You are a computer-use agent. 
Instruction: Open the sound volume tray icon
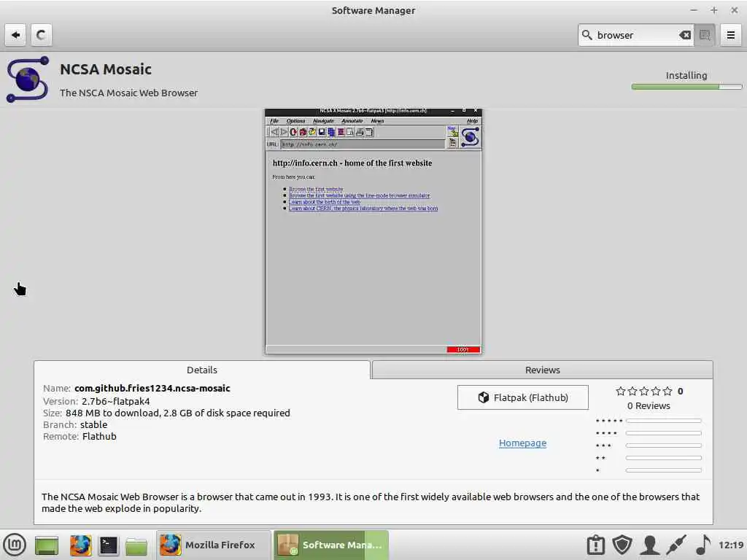tap(703, 545)
